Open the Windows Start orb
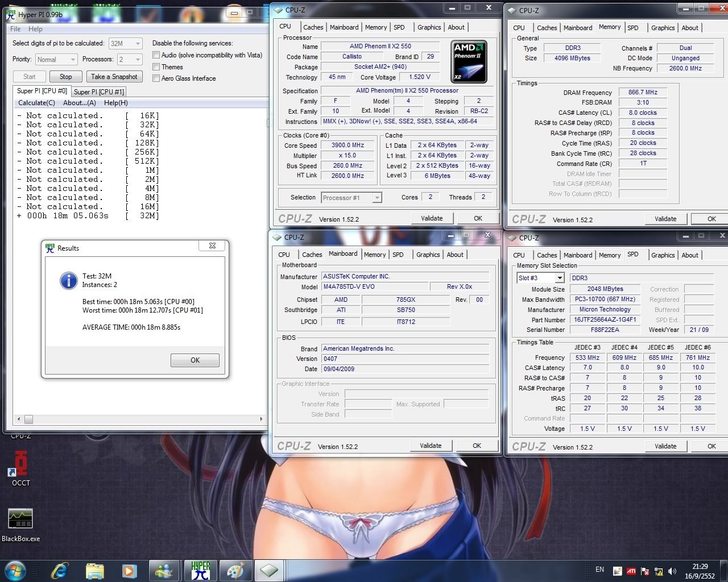 click(x=15, y=570)
